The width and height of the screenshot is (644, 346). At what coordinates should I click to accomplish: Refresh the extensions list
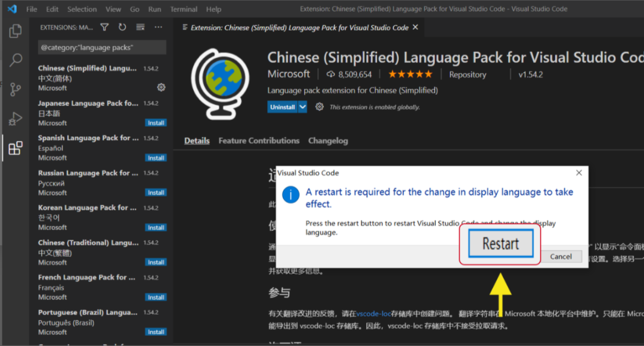tap(122, 27)
